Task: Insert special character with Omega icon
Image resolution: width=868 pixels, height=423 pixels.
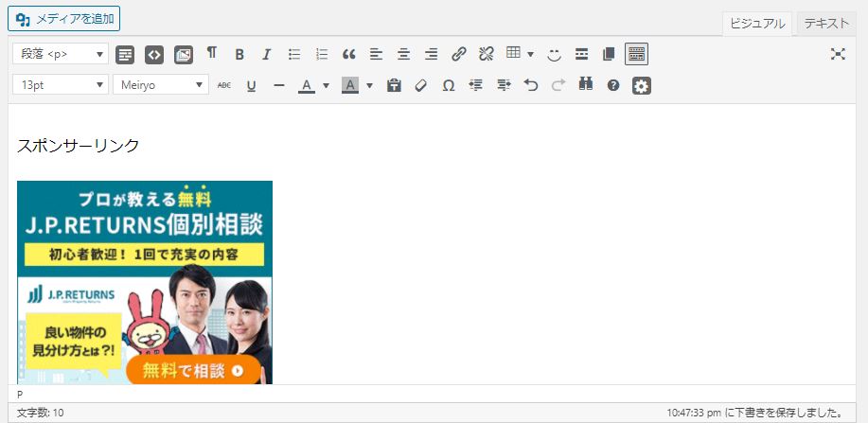Action: tap(449, 86)
